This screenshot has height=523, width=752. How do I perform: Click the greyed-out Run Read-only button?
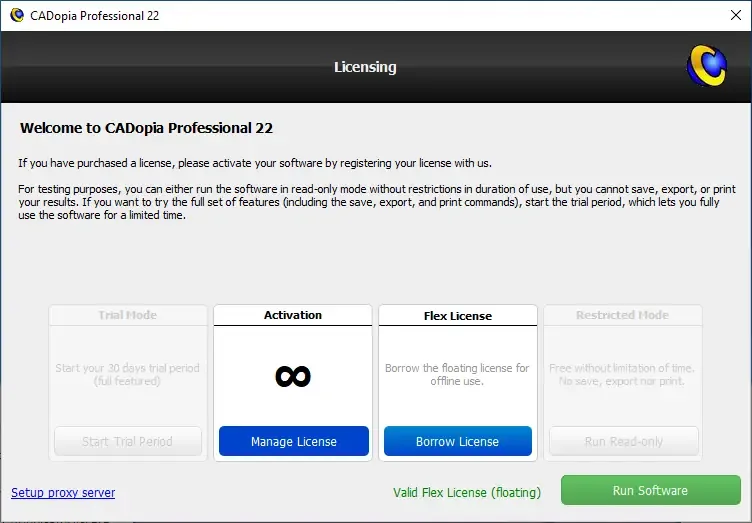click(x=623, y=441)
